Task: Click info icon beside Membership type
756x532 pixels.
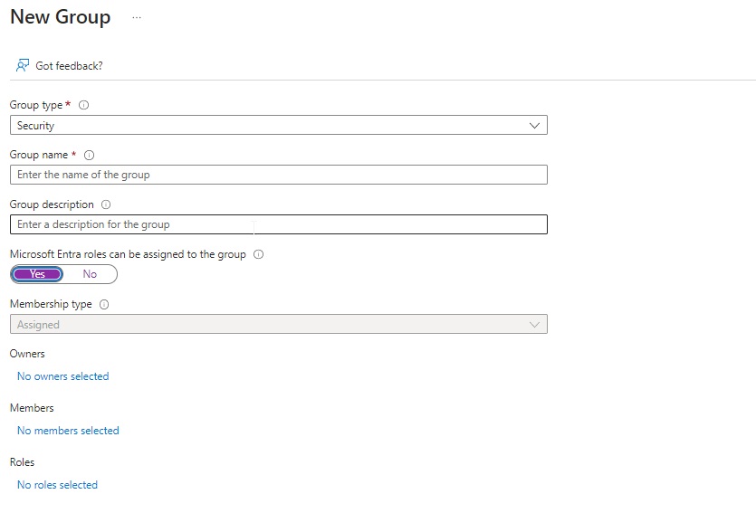Action: pyautogui.click(x=104, y=305)
